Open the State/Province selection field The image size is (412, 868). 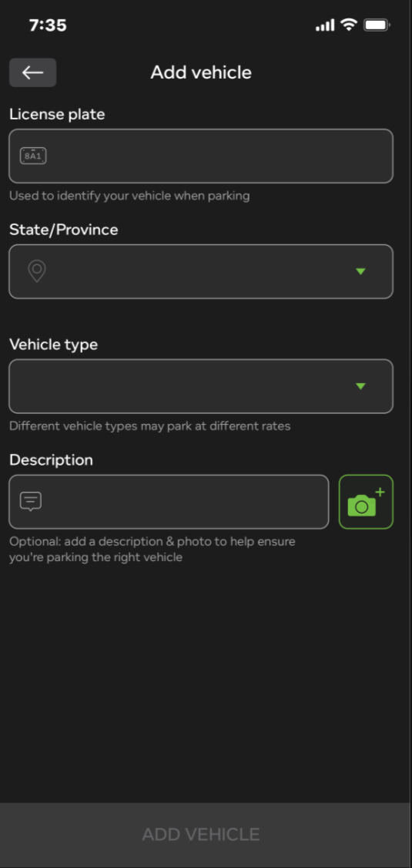point(201,271)
